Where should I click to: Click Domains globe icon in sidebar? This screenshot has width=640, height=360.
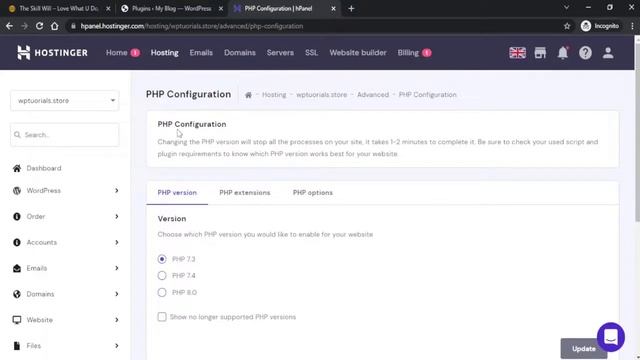pos(17,294)
